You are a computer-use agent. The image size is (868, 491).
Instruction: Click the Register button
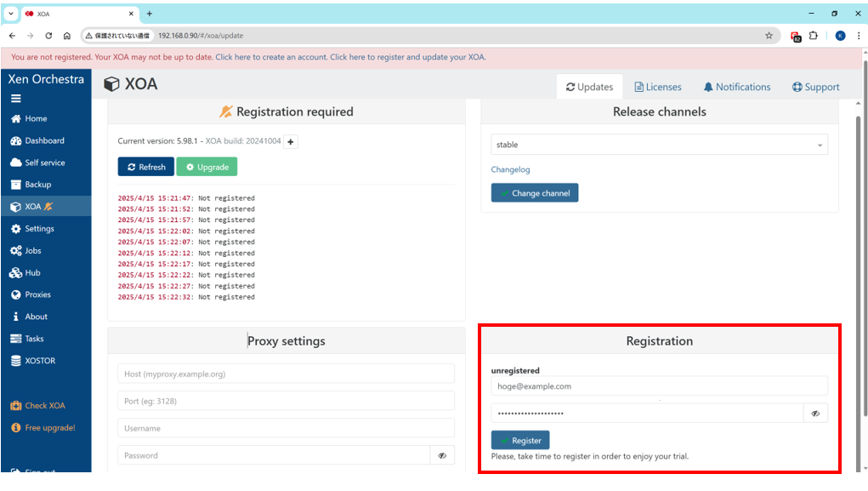tap(520, 441)
